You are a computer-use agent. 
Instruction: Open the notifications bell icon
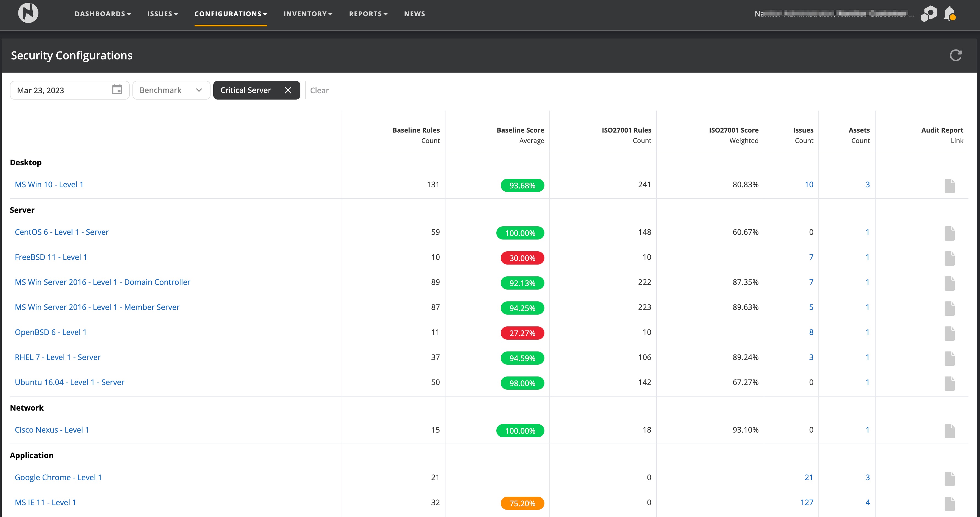coord(950,14)
